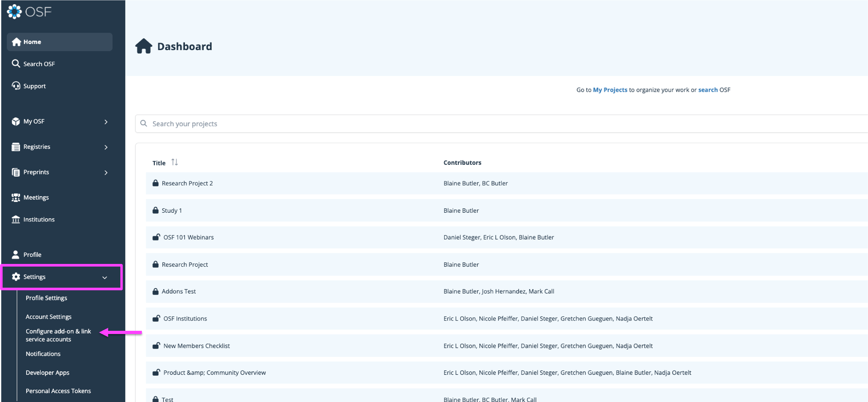The image size is (868, 402).
Task: Click the OSF logo icon
Action: 14,12
